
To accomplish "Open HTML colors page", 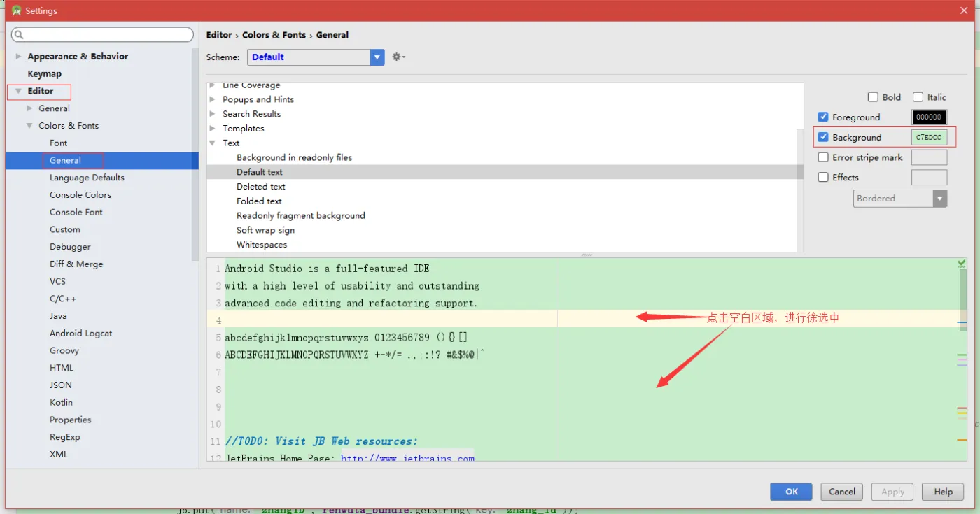I will coord(62,368).
